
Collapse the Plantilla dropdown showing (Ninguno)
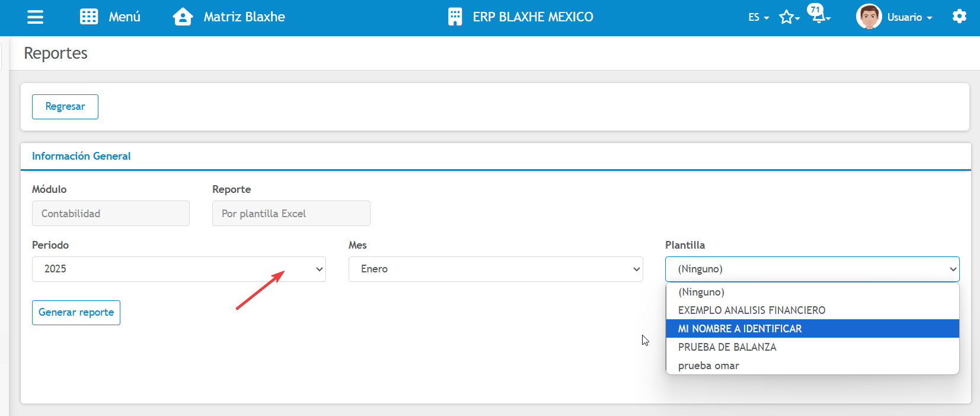(812, 269)
